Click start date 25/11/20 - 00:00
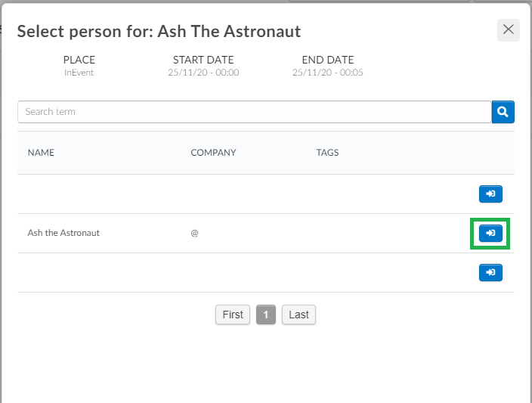Screen dimensions: 532x403 click(x=203, y=73)
